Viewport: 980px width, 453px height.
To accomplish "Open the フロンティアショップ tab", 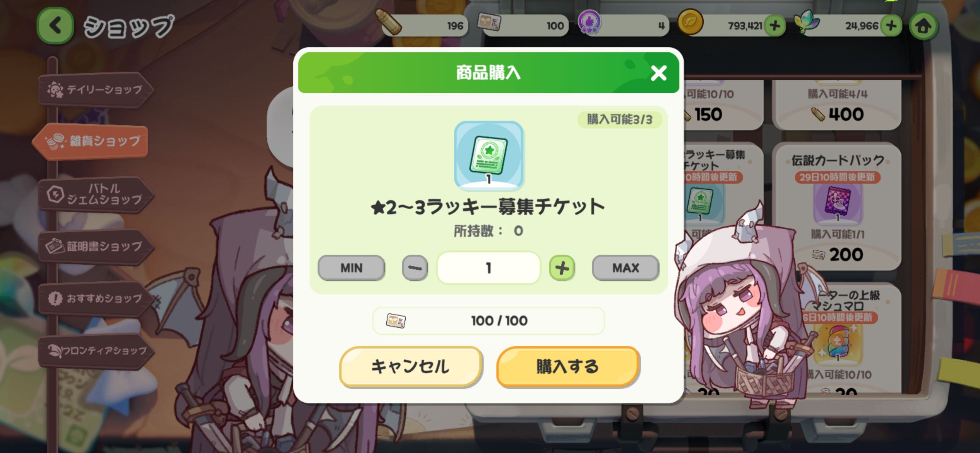I will [x=96, y=351].
